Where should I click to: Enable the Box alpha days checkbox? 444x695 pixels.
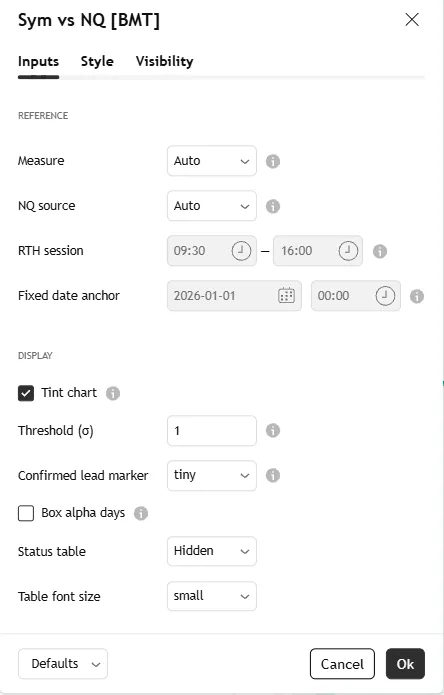[26, 513]
